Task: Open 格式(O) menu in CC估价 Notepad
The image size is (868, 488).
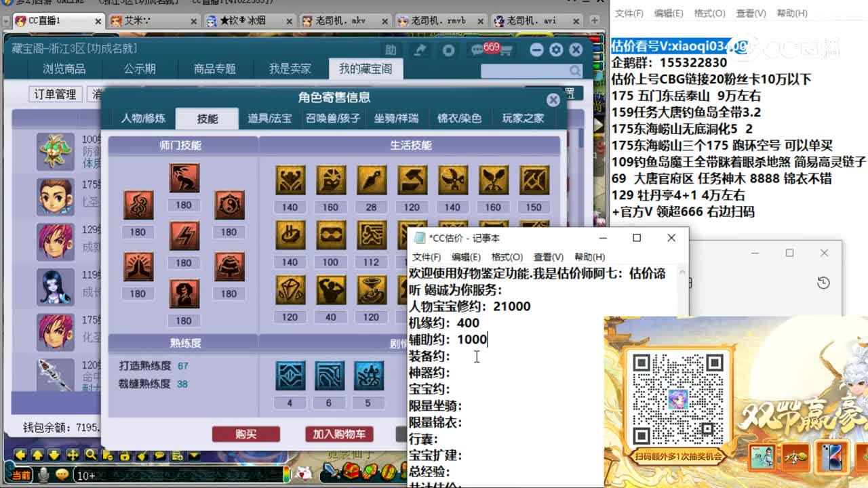Action: pyautogui.click(x=507, y=257)
